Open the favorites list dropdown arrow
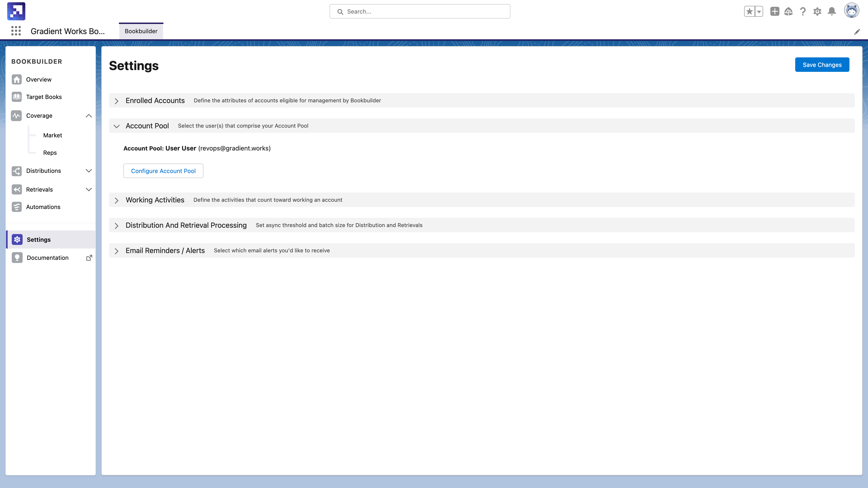The width and height of the screenshot is (868, 488). pos(759,12)
